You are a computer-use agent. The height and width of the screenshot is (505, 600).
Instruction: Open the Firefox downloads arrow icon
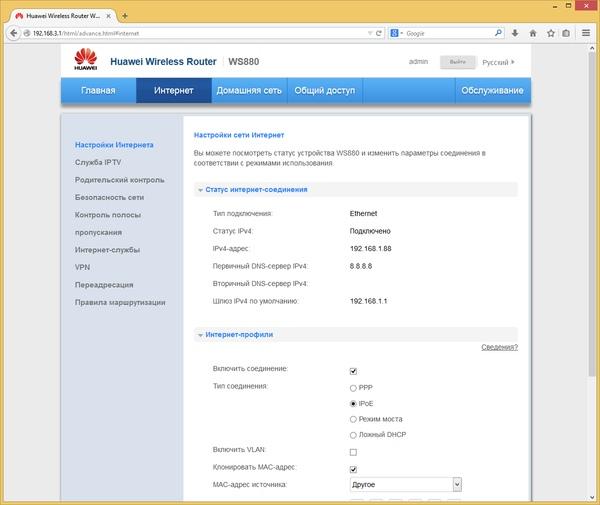515,33
